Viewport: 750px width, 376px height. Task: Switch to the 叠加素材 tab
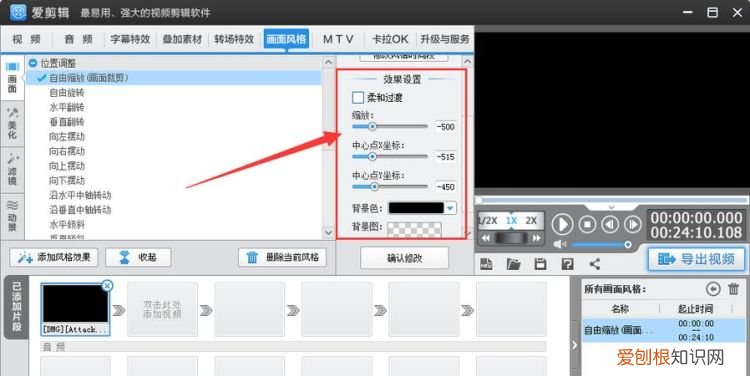point(182,39)
